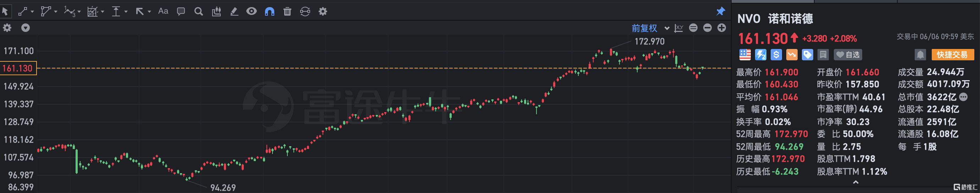Viewport: 980px width, 193px height.
Task: Click the 开盘价 161.660 value
Action: click(863, 72)
